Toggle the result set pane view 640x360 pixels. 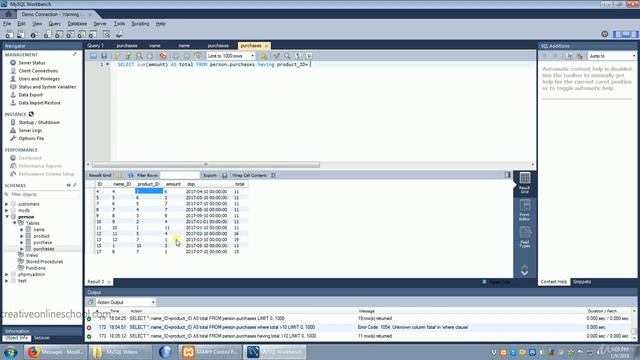point(507,175)
